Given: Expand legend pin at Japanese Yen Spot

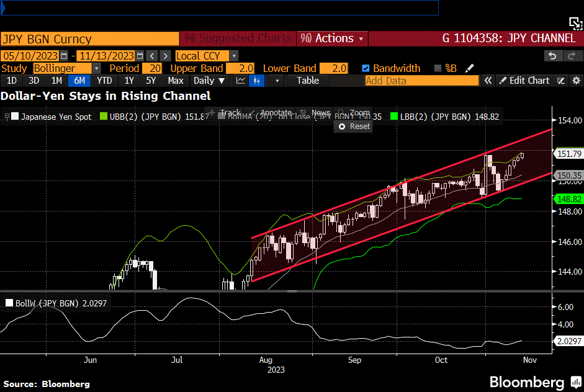Looking at the screenshot, I should (x=7, y=117).
